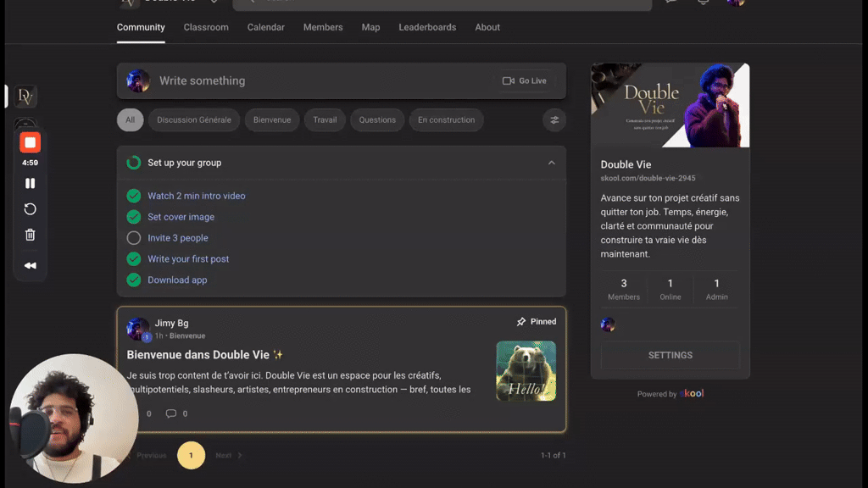Filter posts by Questions
The height and width of the screenshot is (488, 868).
(377, 120)
